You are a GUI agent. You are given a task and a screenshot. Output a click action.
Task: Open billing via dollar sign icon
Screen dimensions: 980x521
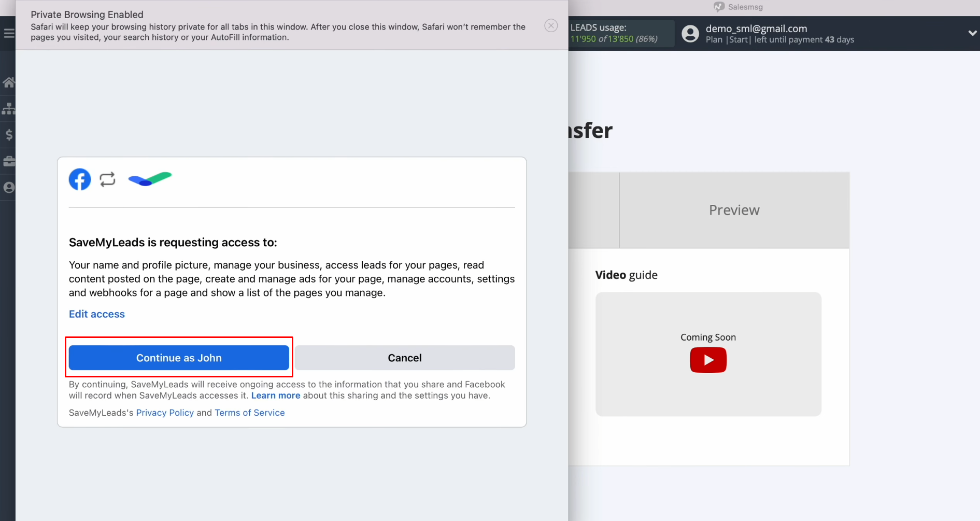pyautogui.click(x=9, y=135)
